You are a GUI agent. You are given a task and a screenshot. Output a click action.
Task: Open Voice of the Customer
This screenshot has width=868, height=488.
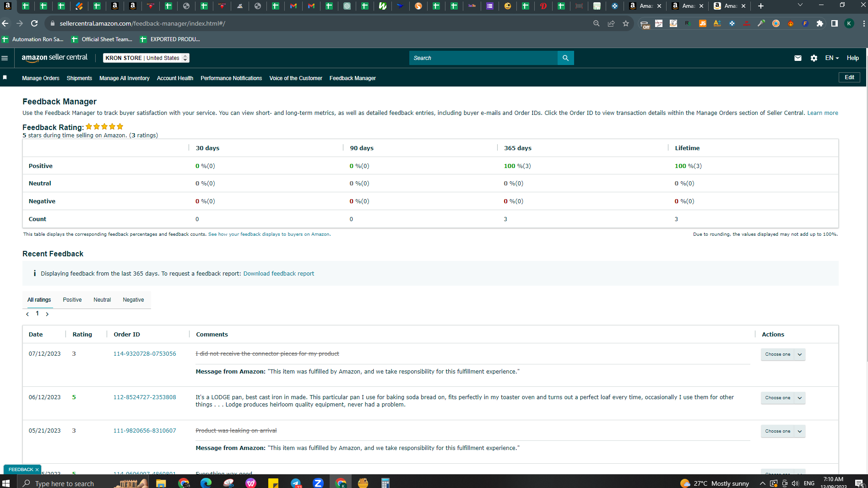pyautogui.click(x=296, y=78)
